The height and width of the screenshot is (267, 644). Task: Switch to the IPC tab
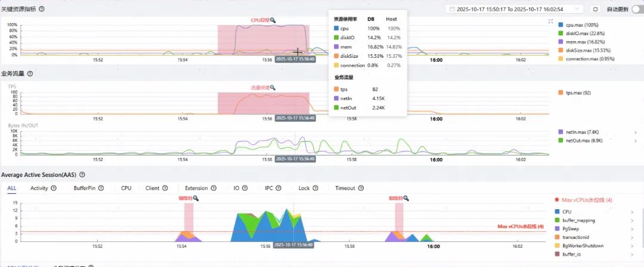pos(269,188)
